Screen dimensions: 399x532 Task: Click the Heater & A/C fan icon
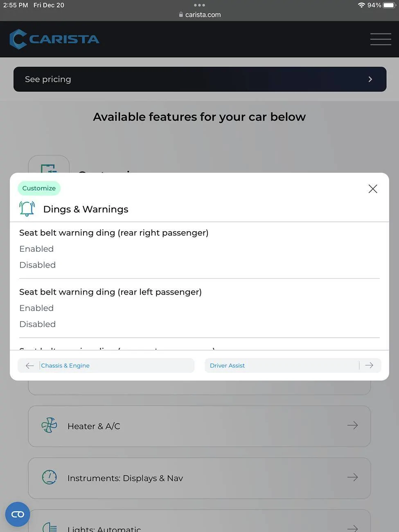tap(49, 426)
